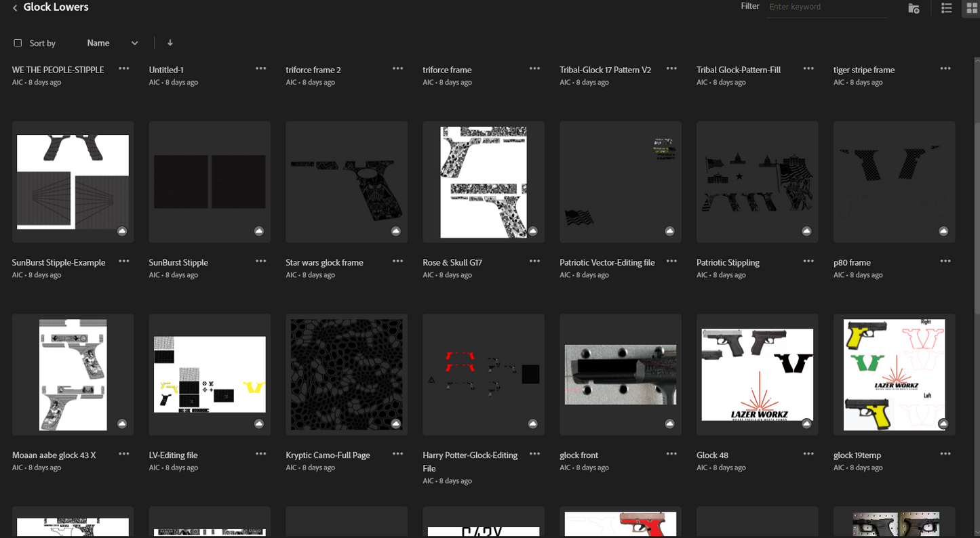Switch to list view layout
This screenshot has height=538, width=980.
click(x=946, y=8)
